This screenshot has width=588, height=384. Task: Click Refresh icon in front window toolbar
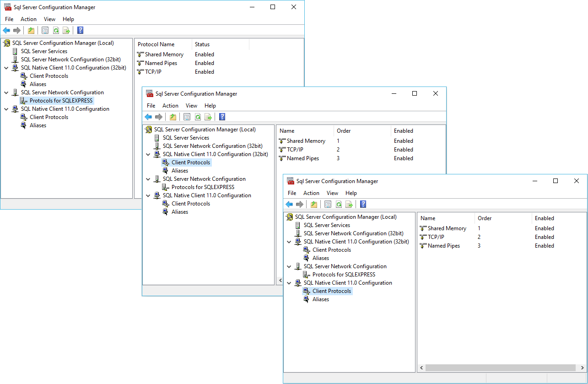coord(339,205)
